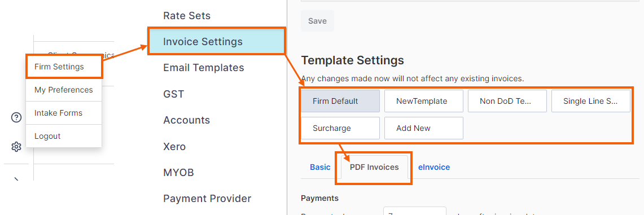Open MYOB integration settings
Screen dimensions: 644x215
[179, 172]
